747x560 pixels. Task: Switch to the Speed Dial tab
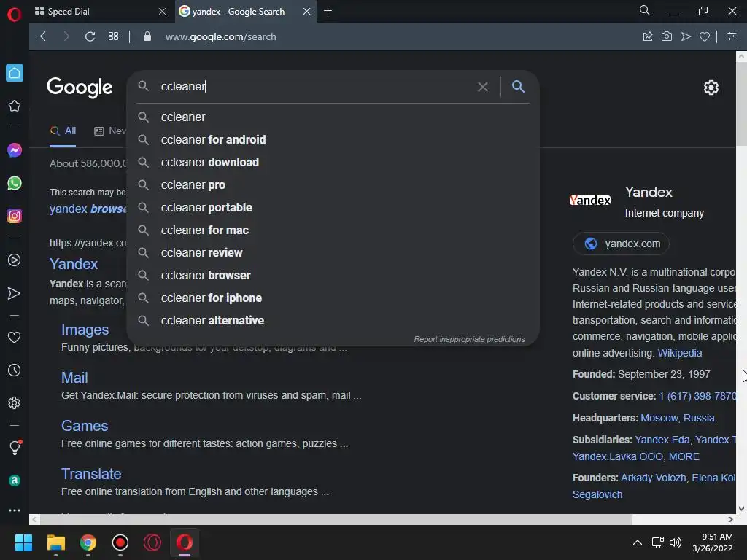coord(100,12)
